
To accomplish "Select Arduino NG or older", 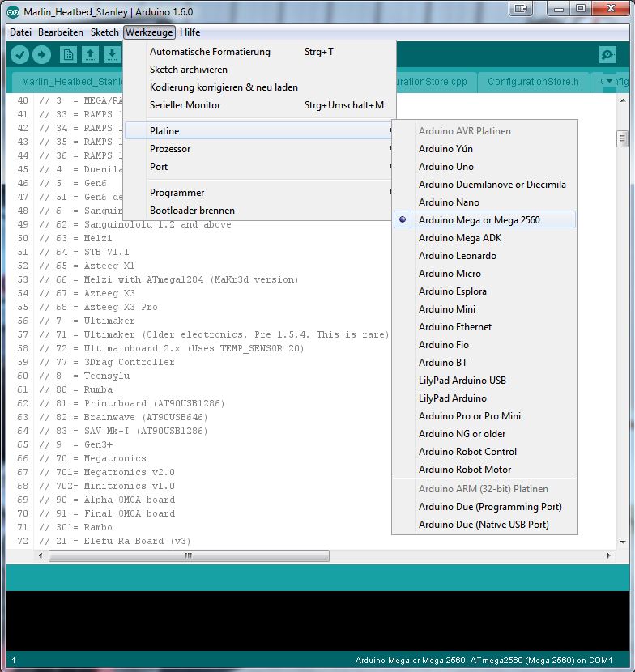I will click(484, 434).
